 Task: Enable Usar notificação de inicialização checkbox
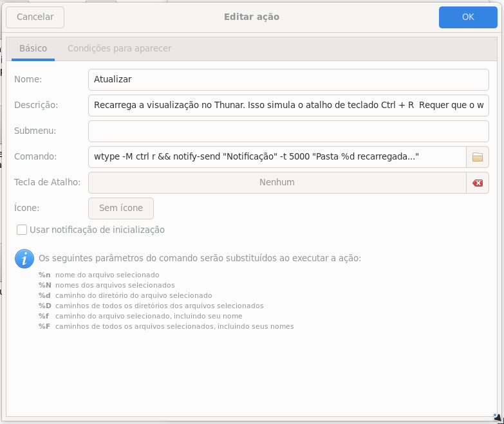[22, 230]
